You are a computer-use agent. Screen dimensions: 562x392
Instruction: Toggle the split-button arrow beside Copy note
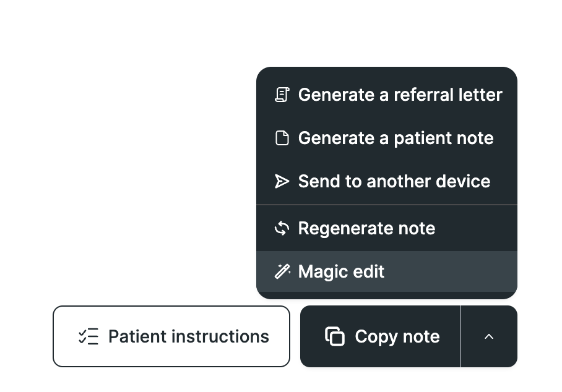[x=489, y=336]
